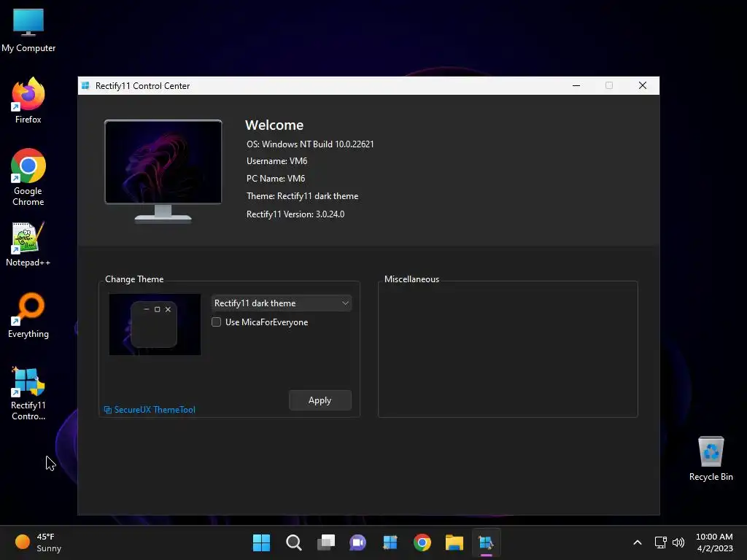Click the Change Theme group label

[134, 279]
